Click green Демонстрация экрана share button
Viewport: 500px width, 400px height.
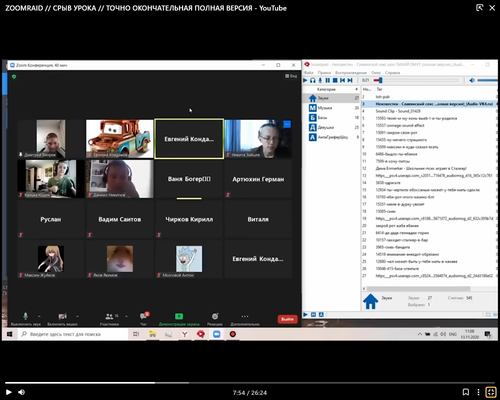coord(179,318)
